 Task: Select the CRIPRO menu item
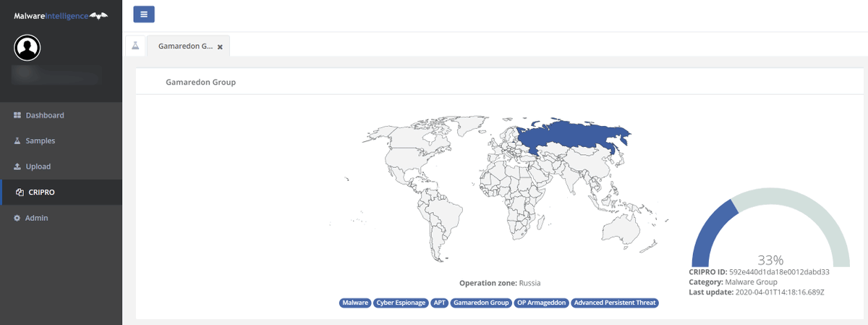click(x=61, y=192)
